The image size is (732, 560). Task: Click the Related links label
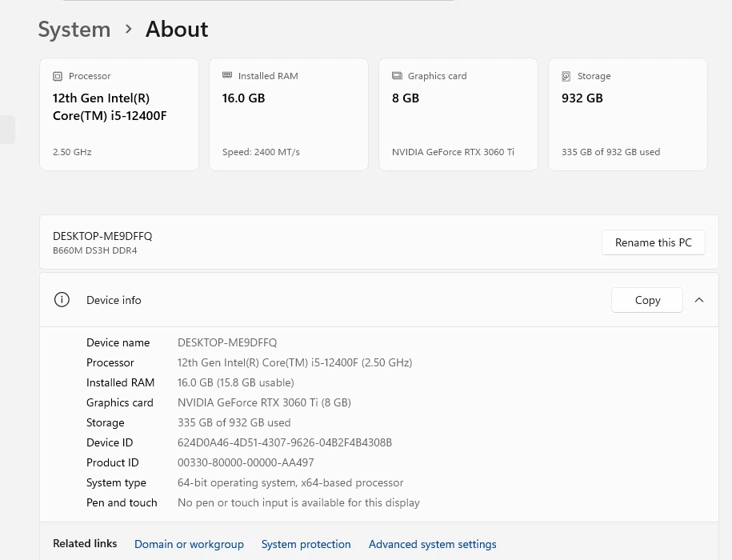85,544
